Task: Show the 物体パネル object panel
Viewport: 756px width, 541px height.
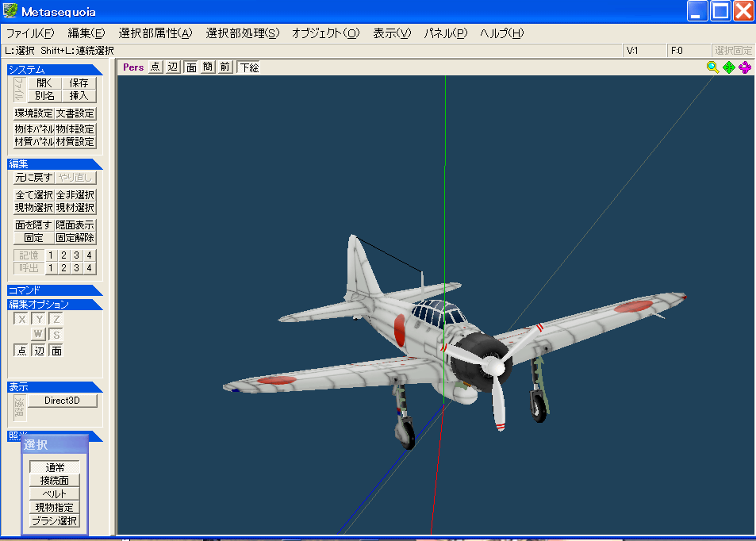Action: click(x=34, y=129)
